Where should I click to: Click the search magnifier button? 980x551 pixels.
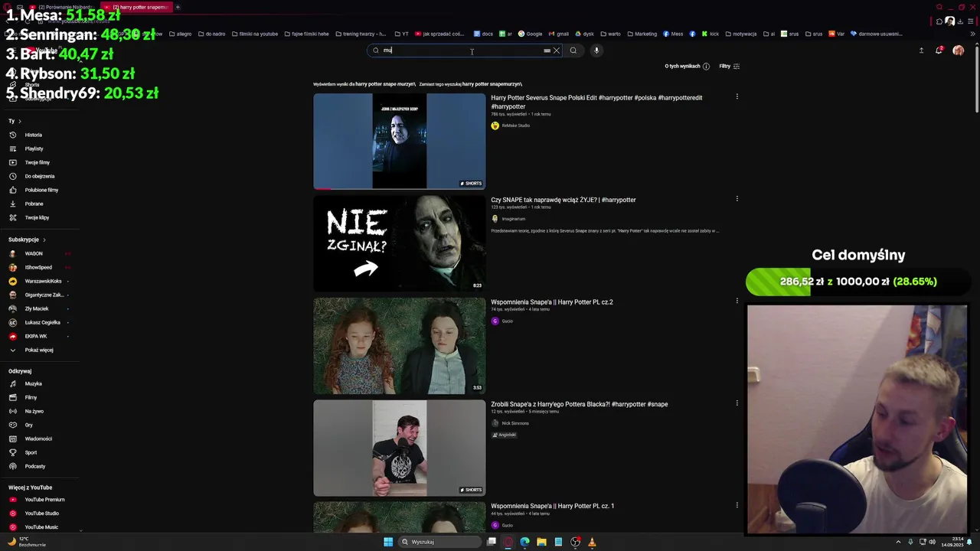click(573, 51)
